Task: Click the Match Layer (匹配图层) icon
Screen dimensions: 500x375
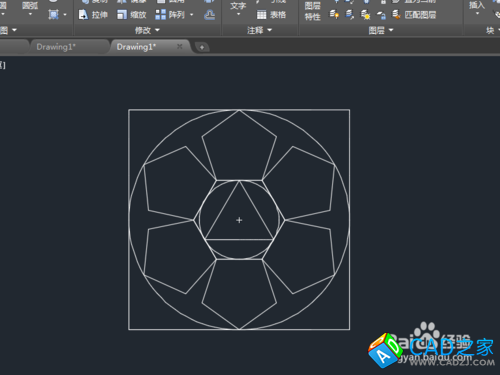Action: point(396,14)
